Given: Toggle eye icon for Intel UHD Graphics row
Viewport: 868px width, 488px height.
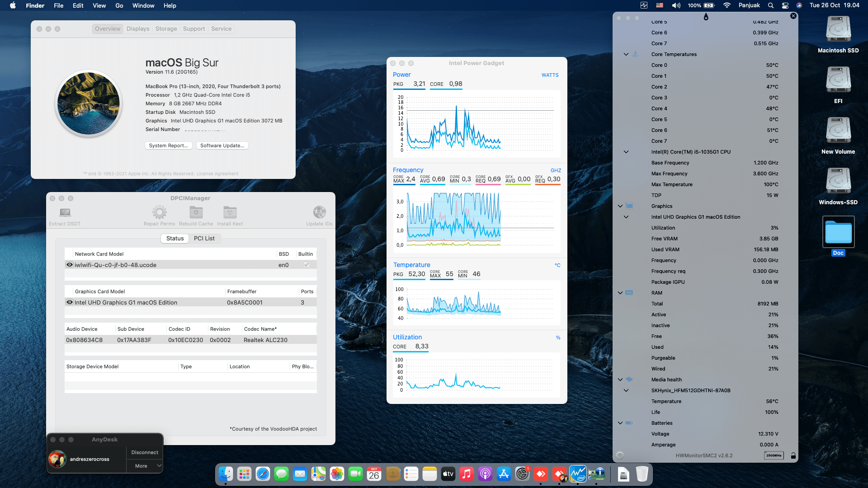Looking at the screenshot, I should click(x=70, y=302).
